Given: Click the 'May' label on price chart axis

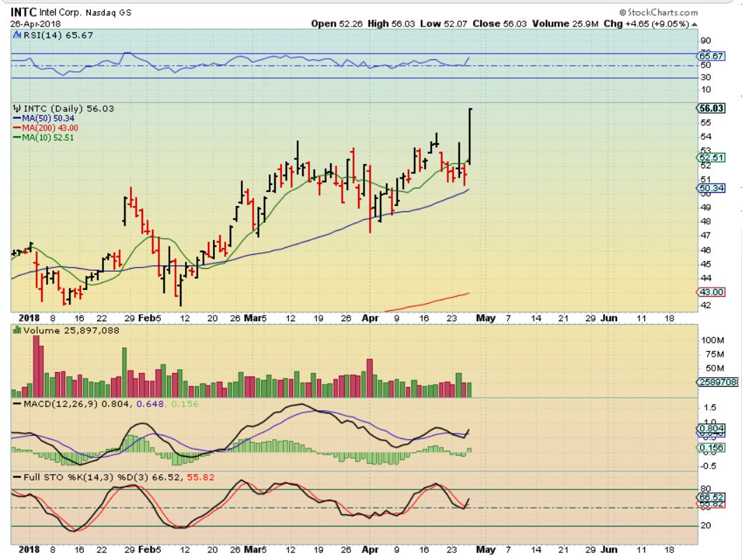Looking at the screenshot, I should tap(486, 318).
